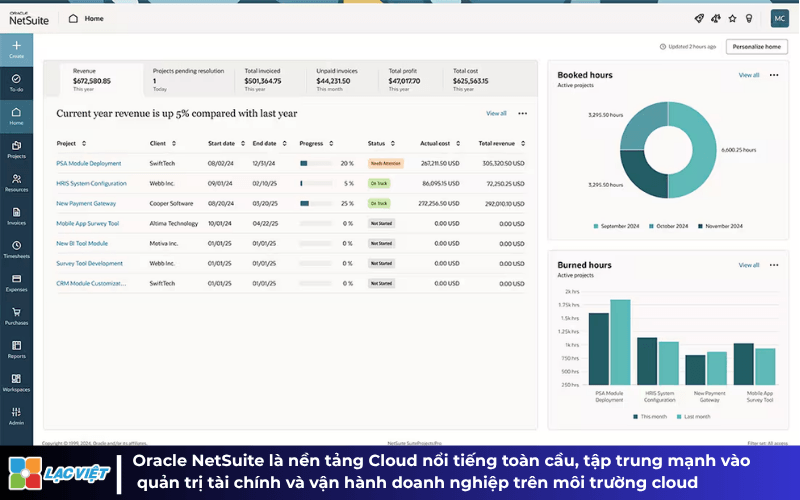Open the more options menu for Burned hours
Image resolution: width=800 pixels, height=500 pixels.
(774, 265)
